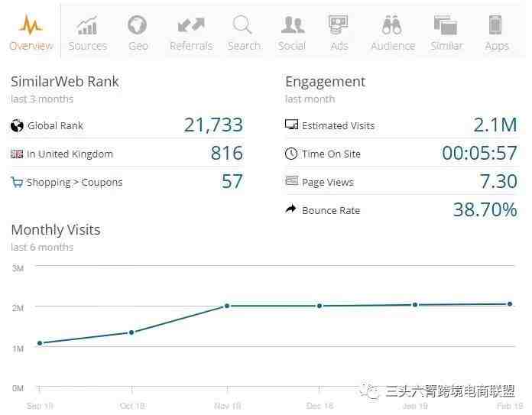Click the 1M y-axis label
The height and width of the screenshot is (415, 532).
pos(18,349)
